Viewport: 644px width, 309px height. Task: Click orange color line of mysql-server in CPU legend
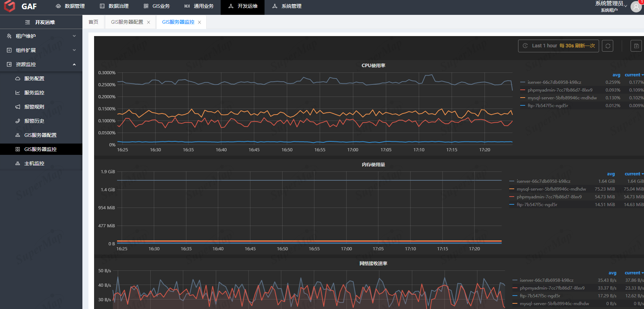coord(523,98)
